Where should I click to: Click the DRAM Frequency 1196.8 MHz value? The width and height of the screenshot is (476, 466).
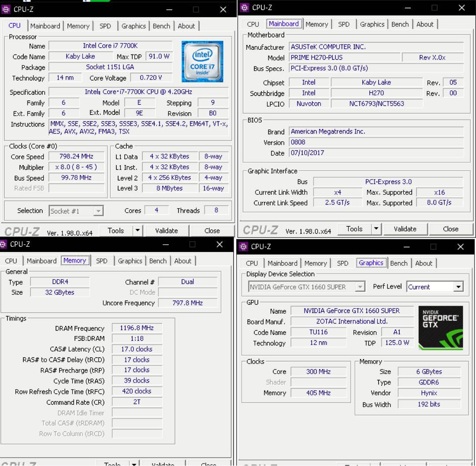click(137, 328)
